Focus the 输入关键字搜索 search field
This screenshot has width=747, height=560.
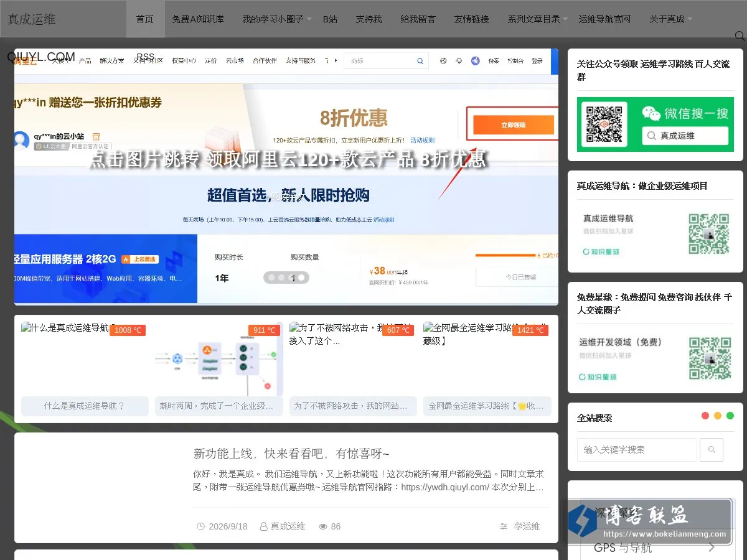pos(637,450)
